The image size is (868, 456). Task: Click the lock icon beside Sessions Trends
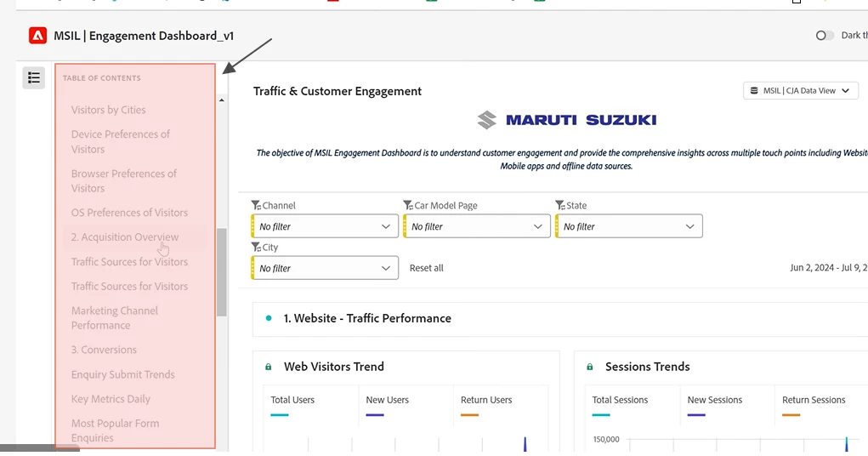[589, 367]
